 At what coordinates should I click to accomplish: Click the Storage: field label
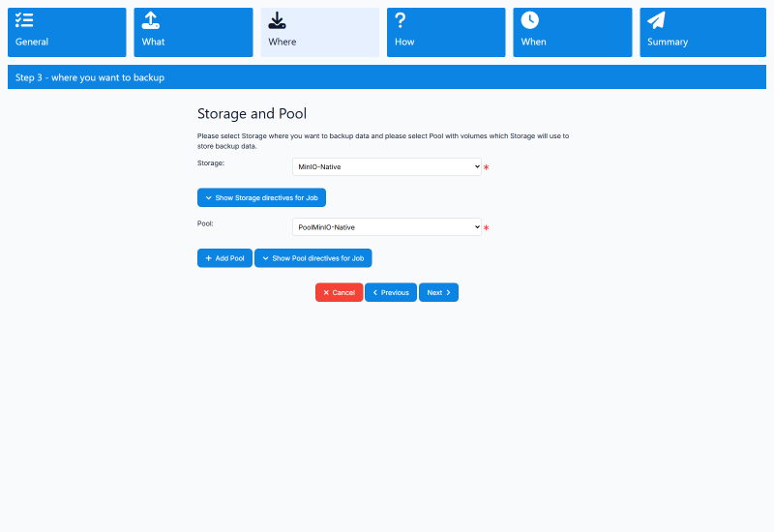click(211, 163)
